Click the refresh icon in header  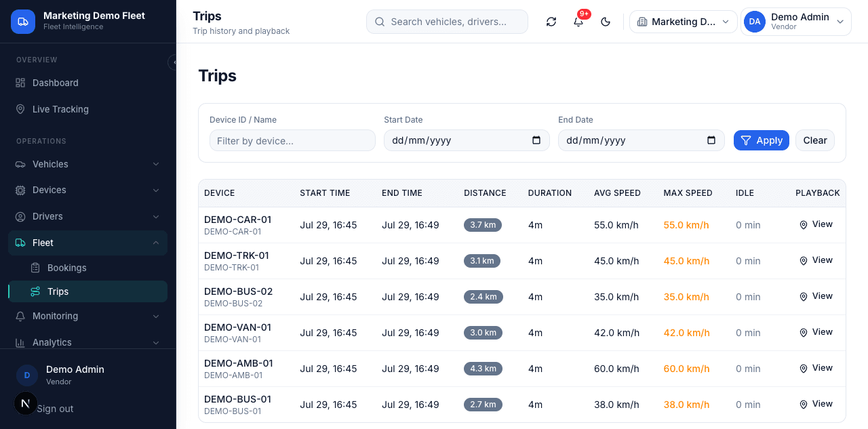click(551, 22)
